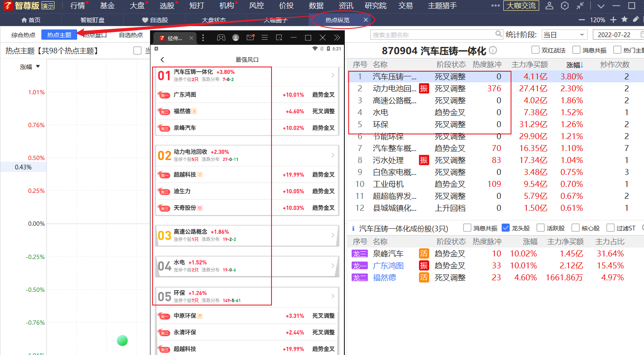Open the 福然德 stock link in constituents table

(384, 277)
